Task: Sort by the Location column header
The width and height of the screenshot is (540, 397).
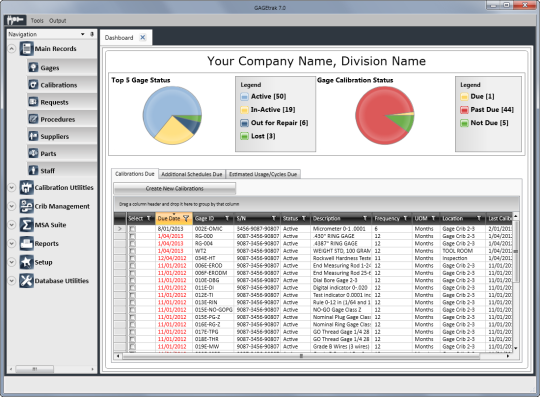Action: [x=453, y=218]
